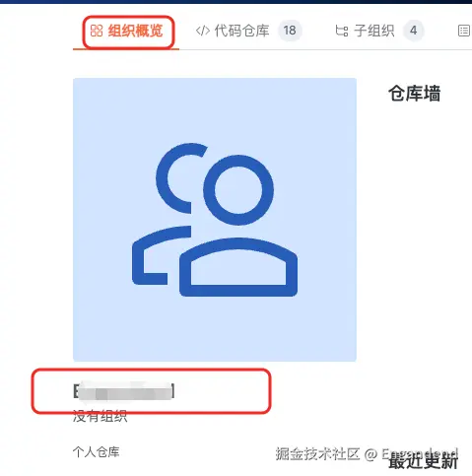Click the 掘金技术社区 watermark text
This screenshot has height=476, width=472.
317,454
